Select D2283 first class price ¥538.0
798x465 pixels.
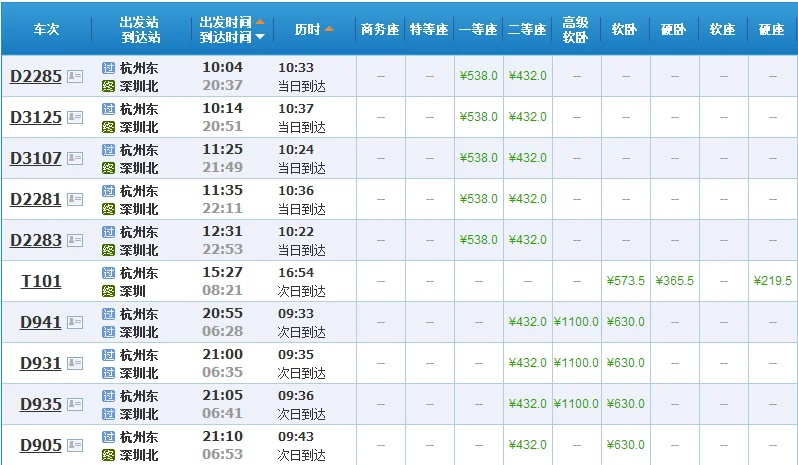click(x=478, y=240)
